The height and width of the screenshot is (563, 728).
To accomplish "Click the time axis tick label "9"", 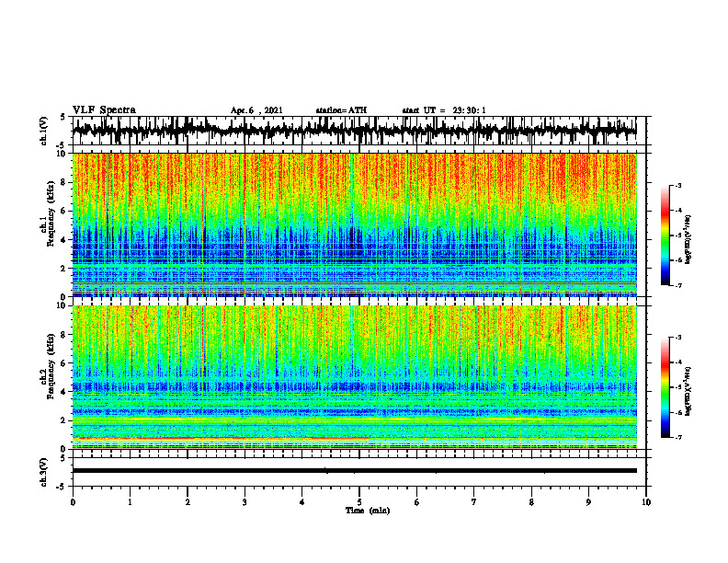I will pyautogui.click(x=588, y=502).
